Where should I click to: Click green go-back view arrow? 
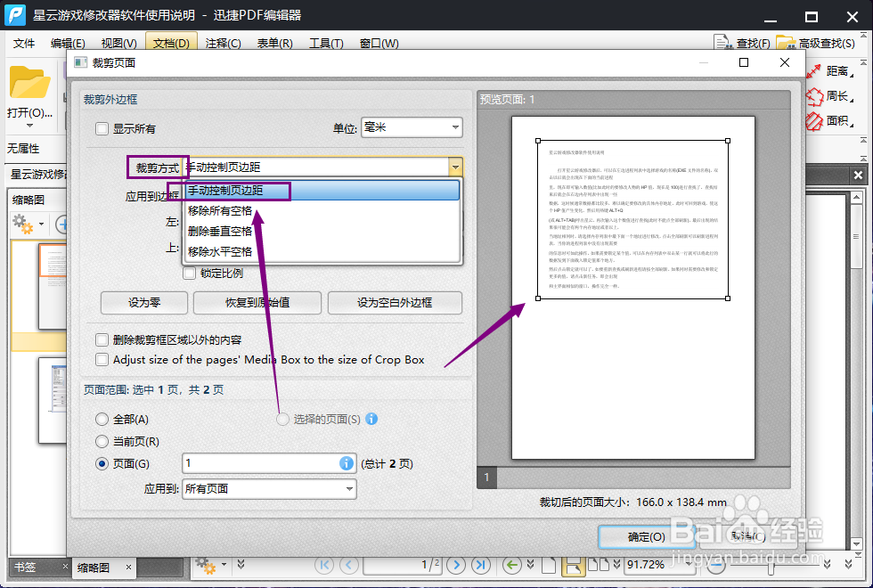tap(511, 565)
